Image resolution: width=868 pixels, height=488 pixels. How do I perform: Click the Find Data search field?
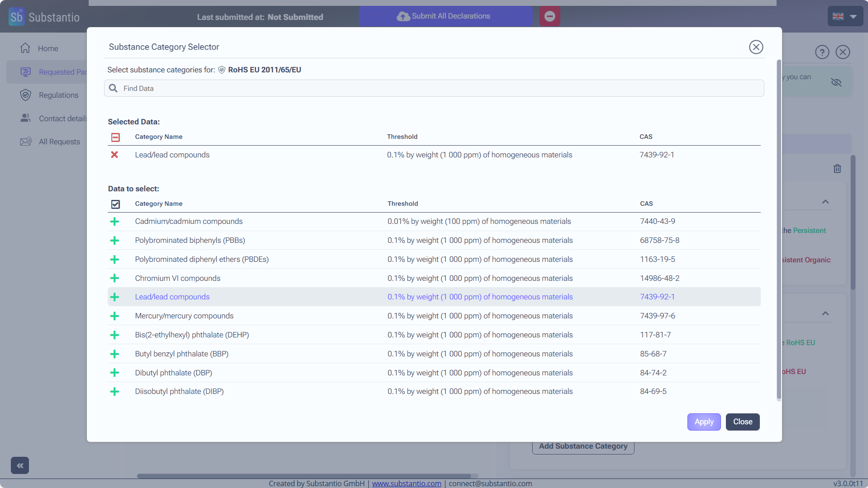tap(434, 88)
